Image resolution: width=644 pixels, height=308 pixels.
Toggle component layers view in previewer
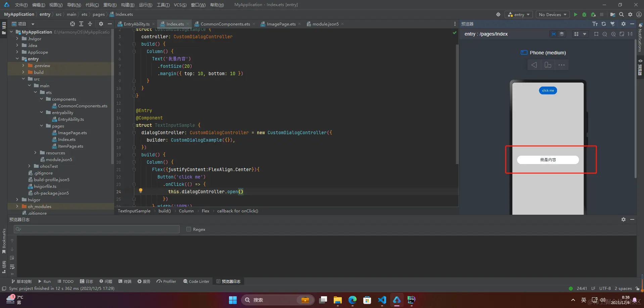click(562, 34)
